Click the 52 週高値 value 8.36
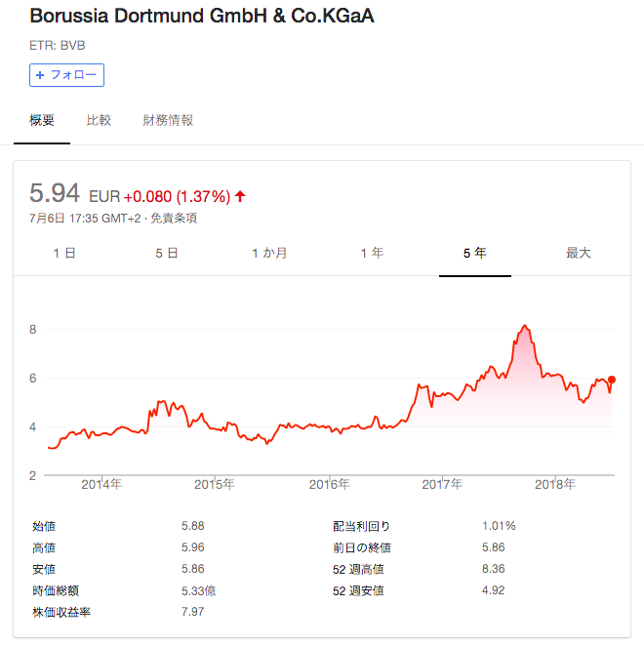The image size is (644, 646). click(x=493, y=569)
